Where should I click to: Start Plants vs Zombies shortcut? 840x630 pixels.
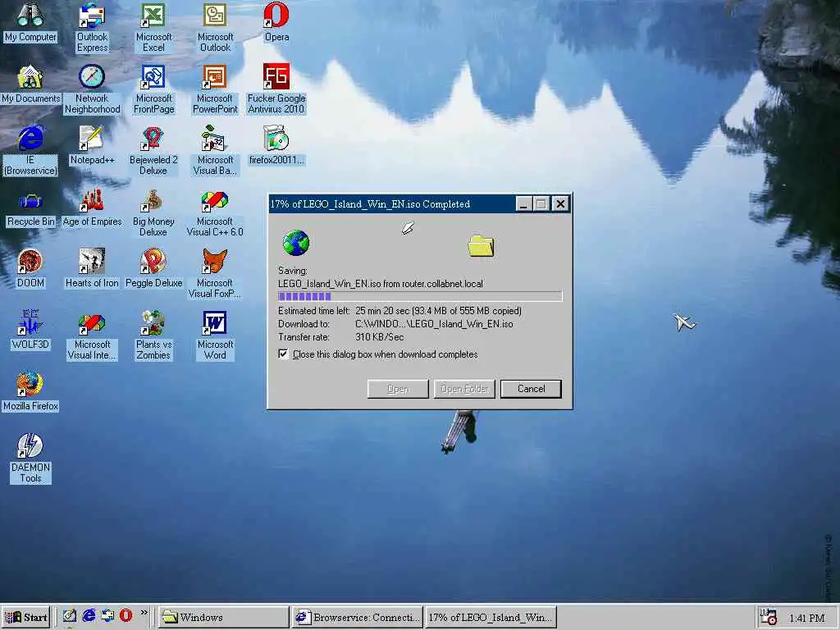[153, 336]
